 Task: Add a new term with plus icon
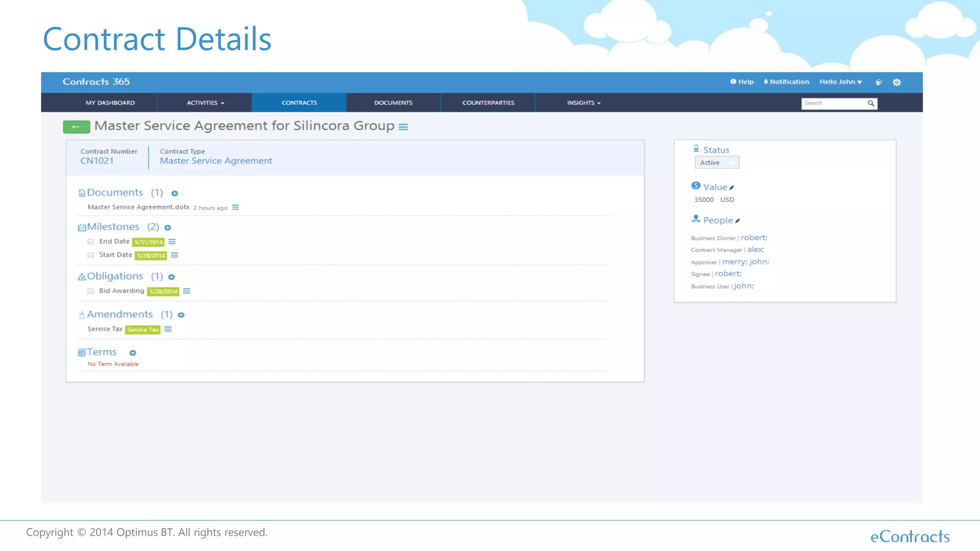pyautogui.click(x=133, y=353)
